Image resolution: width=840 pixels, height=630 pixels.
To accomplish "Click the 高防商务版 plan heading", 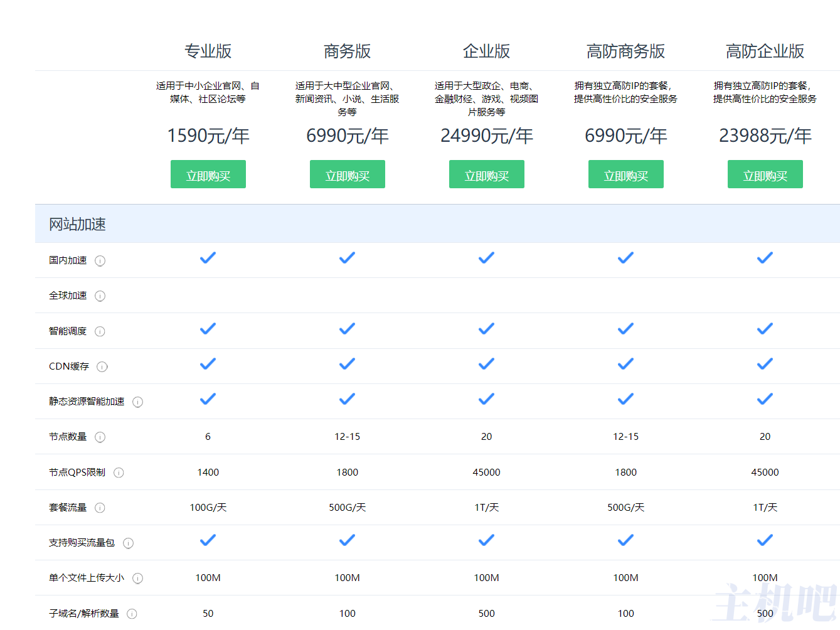I will pos(626,51).
